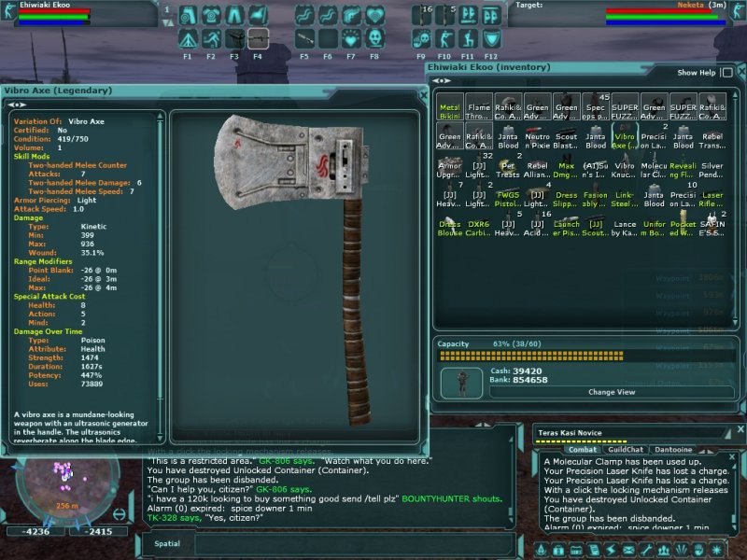
Task: Activate the standing shooter icon in F10 slot
Action: (444, 39)
